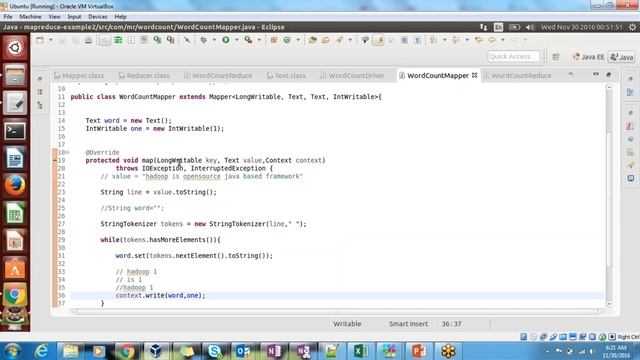Open the VirtualBox Machine menu

tap(30, 17)
